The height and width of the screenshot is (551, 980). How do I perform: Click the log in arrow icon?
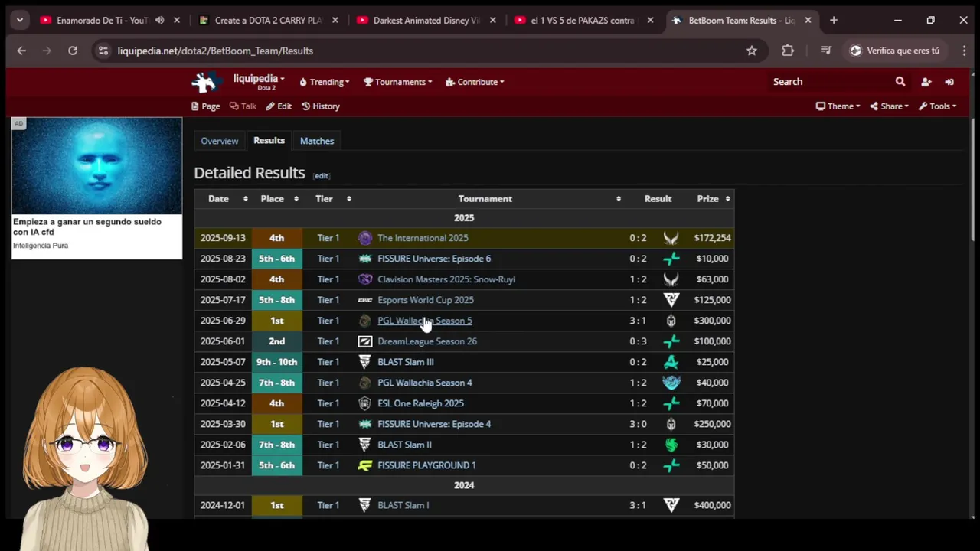(x=949, y=82)
